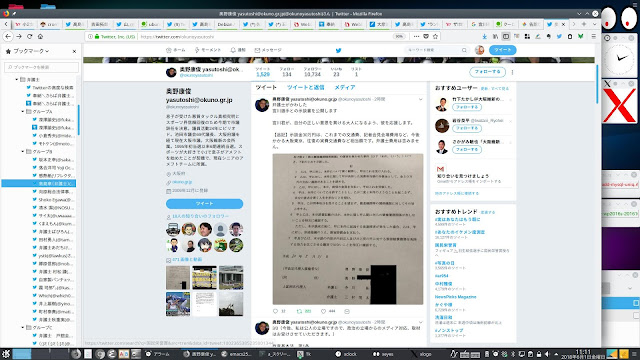This screenshot has width=640, height=360.
Task: Open the tweet count 1,529 stat
Action: click(x=263, y=72)
